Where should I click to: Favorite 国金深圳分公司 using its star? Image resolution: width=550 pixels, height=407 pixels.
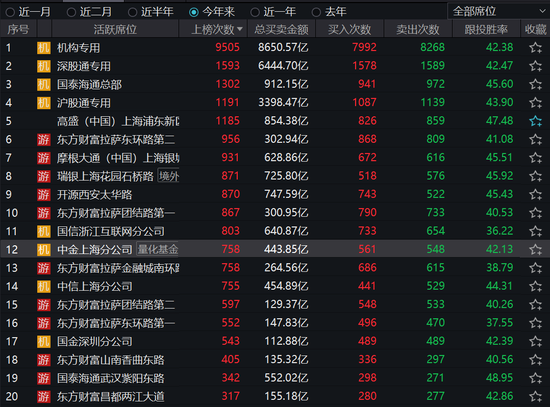click(x=535, y=341)
